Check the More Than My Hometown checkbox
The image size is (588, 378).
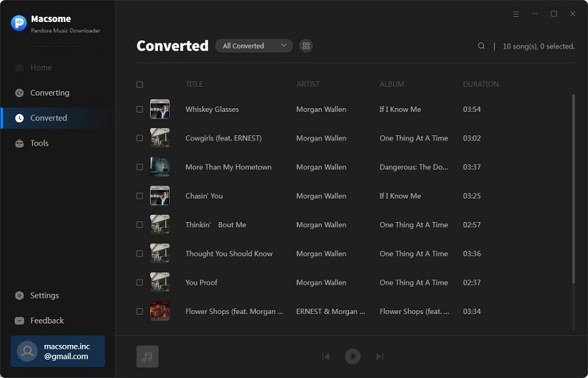point(140,167)
